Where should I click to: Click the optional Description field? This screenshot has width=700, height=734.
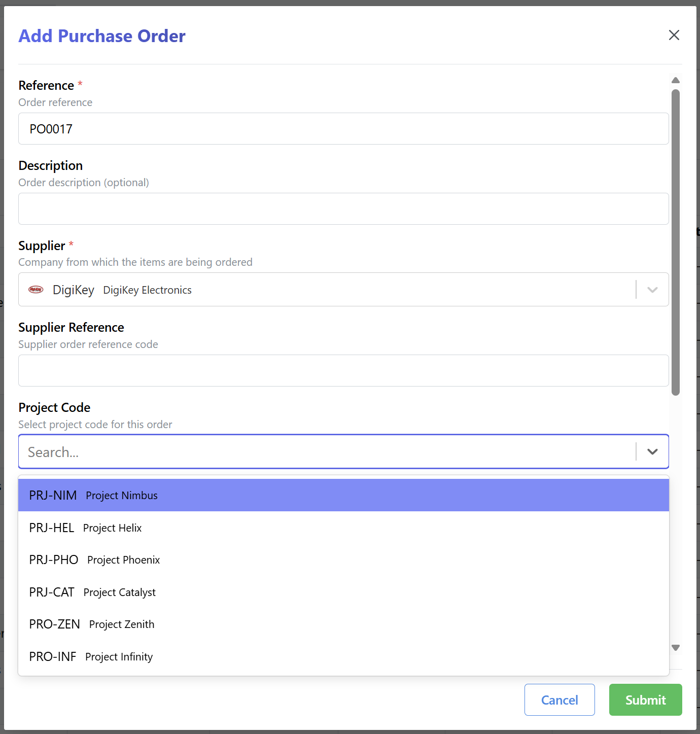click(x=344, y=208)
